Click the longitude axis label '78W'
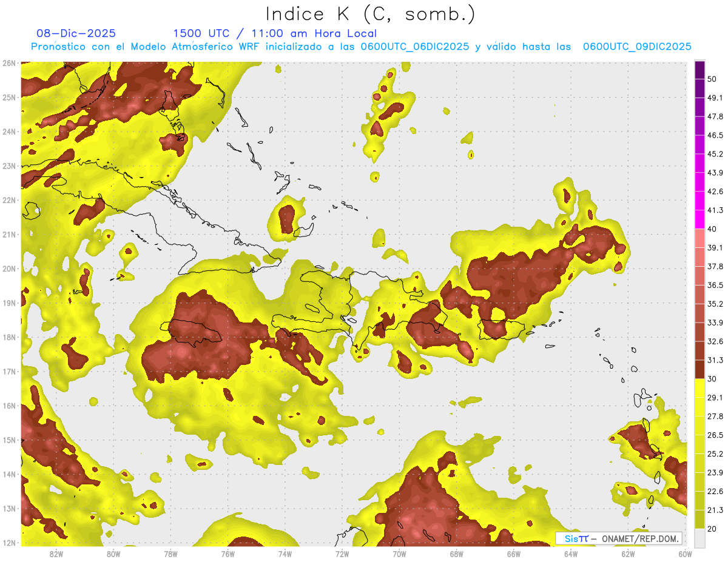Image resolution: width=728 pixels, height=562 pixels. [x=170, y=554]
